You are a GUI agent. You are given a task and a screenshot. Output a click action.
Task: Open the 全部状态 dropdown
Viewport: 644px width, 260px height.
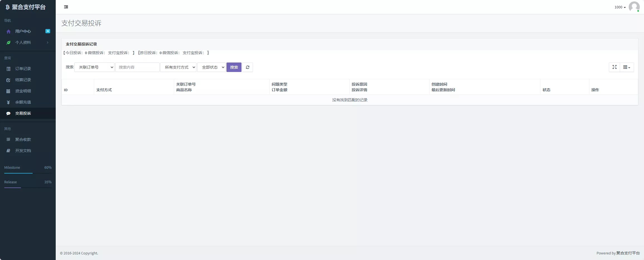point(211,67)
